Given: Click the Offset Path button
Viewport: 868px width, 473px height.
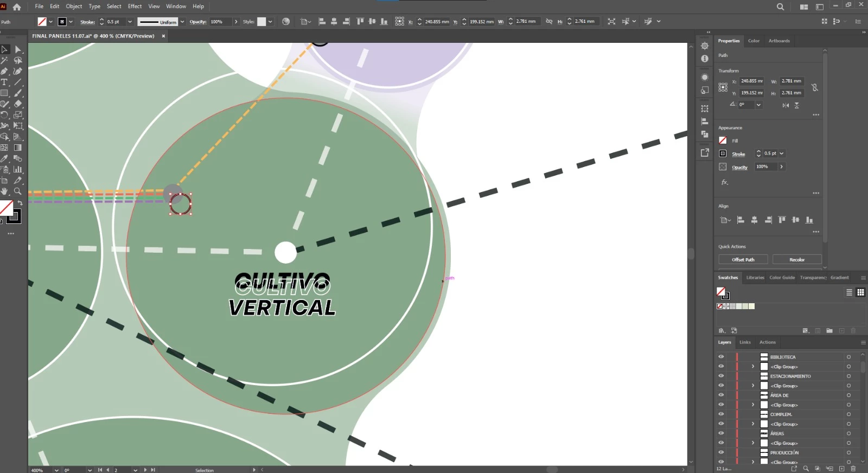Looking at the screenshot, I should click(743, 260).
